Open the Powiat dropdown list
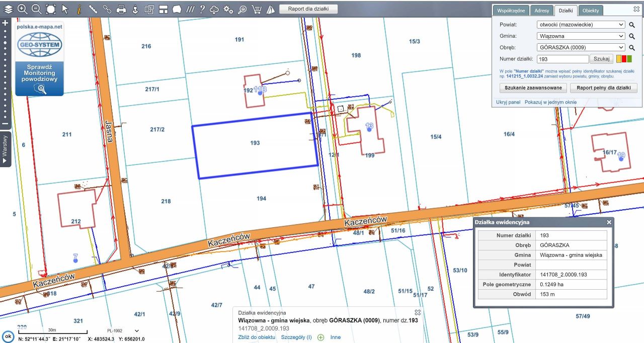Viewport: 644px width, 343px height. pyautogui.click(x=581, y=25)
